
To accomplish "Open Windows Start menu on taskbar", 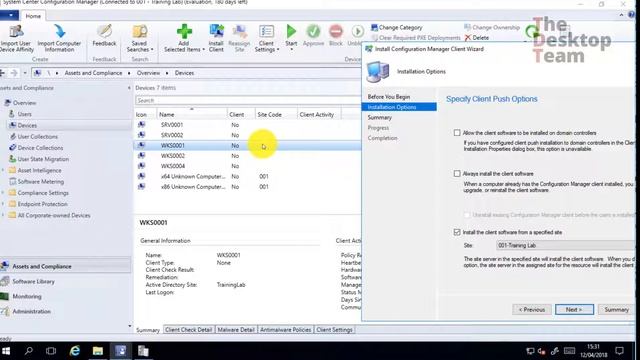I will click(x=6, y=351).
